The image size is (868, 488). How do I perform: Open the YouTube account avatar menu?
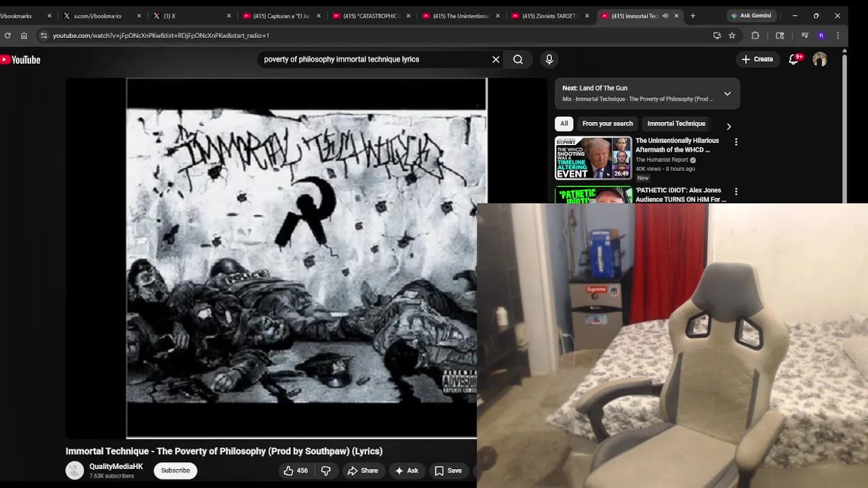click(x=820, y=60)
